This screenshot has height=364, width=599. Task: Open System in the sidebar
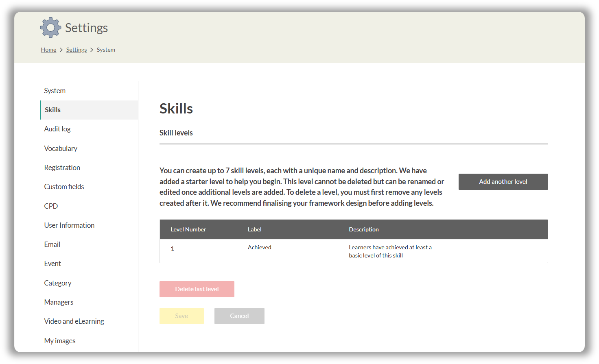pos(55,91)
